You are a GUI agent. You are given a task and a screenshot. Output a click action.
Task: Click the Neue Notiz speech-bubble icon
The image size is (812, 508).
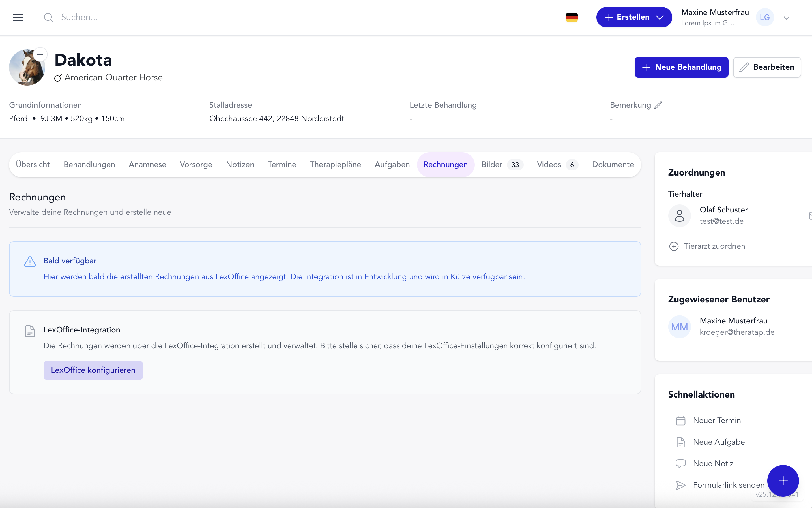click(680, 464)
